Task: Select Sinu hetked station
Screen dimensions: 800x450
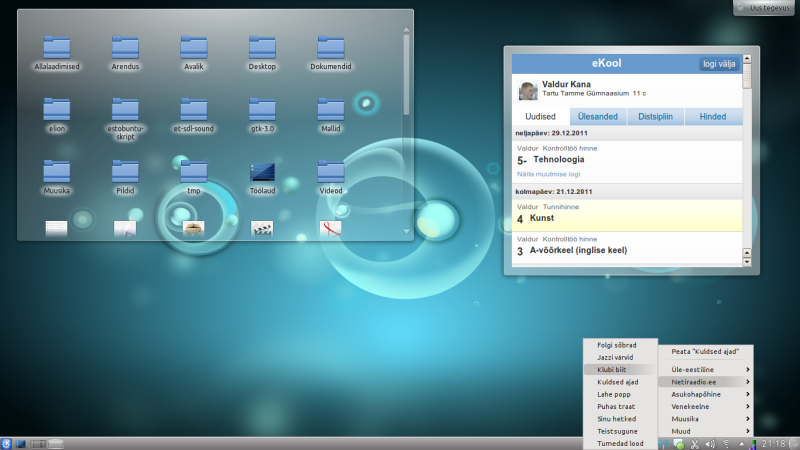Action: pos(620,418)
